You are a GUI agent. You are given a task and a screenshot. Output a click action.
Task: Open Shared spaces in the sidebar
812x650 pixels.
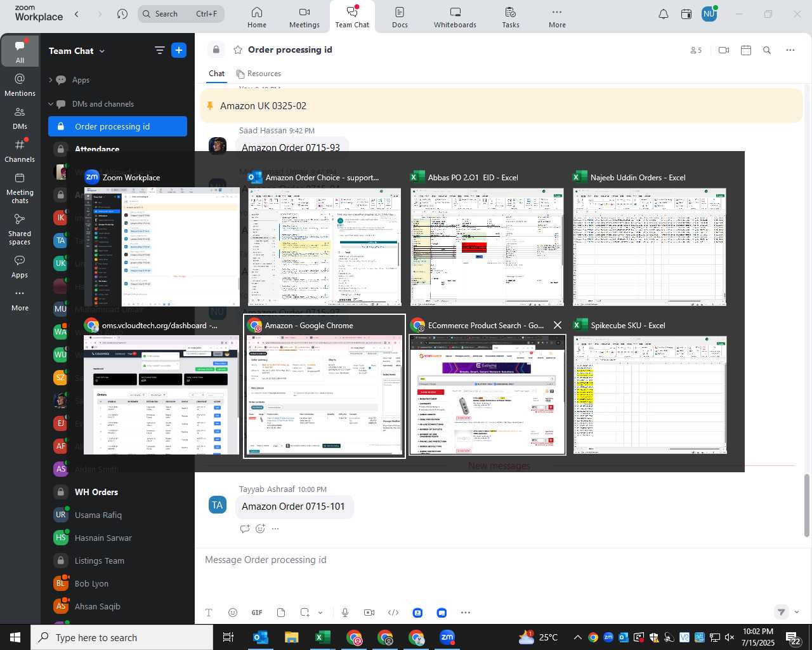(x=20, y=229)
